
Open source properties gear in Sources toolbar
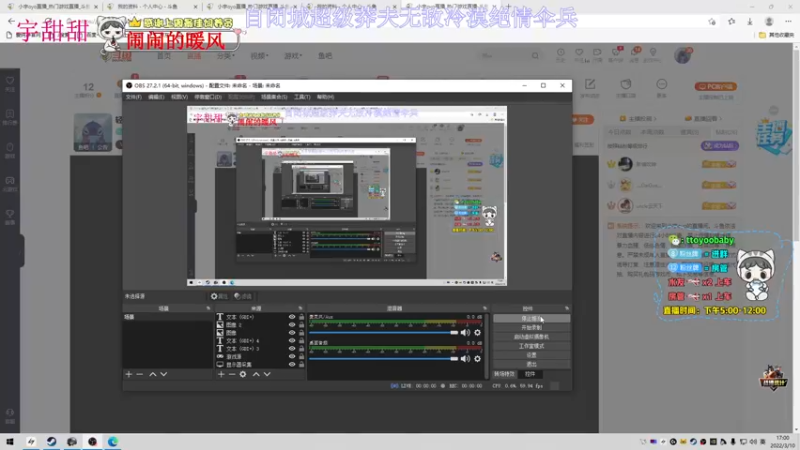point(243,374)
